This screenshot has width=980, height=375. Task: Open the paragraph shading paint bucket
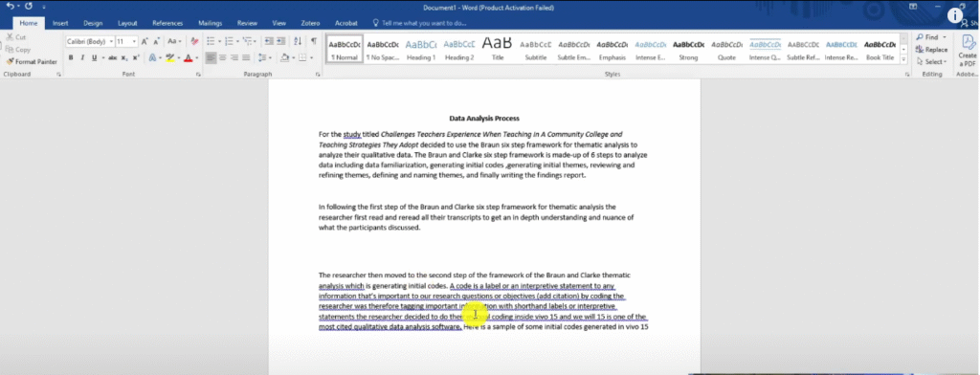(285, 57)
